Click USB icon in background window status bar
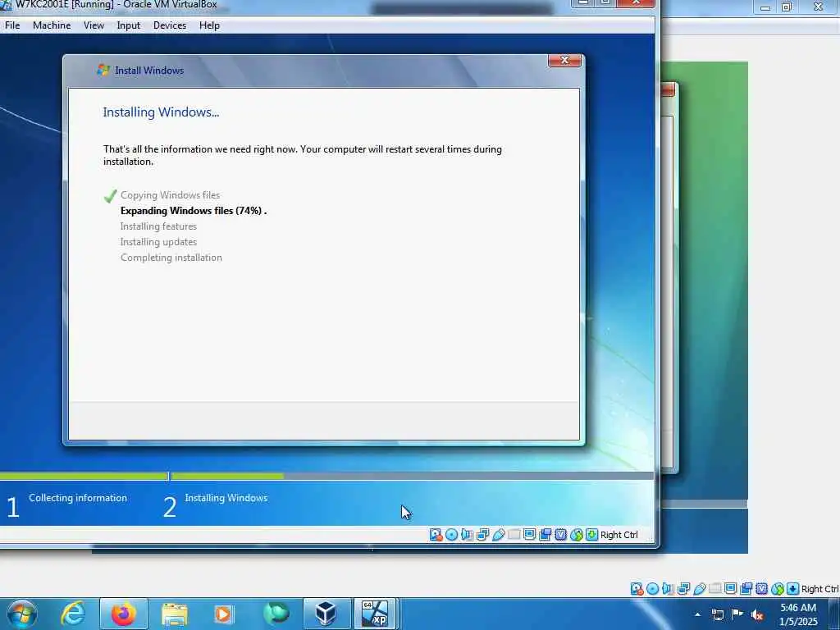 click(x=699, y=589)
